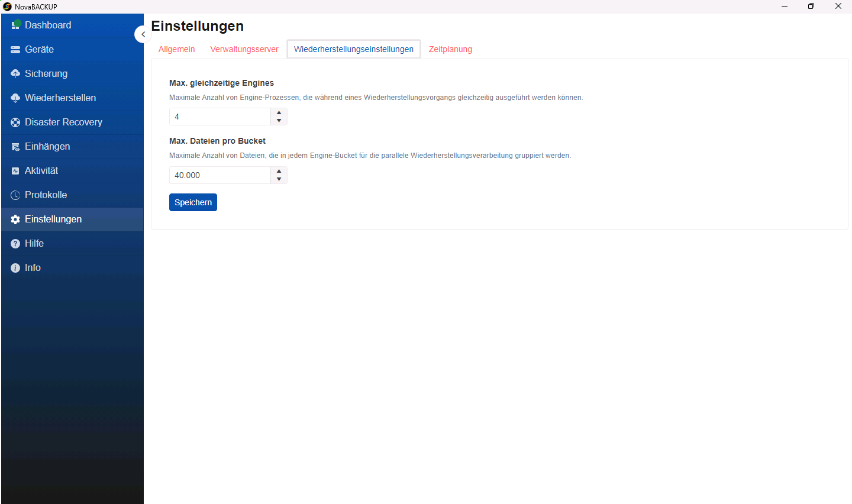Screen dimensions: 852x504
Task: Click the Wiederherstellen cloud download icon
Action: pos(15,98)
